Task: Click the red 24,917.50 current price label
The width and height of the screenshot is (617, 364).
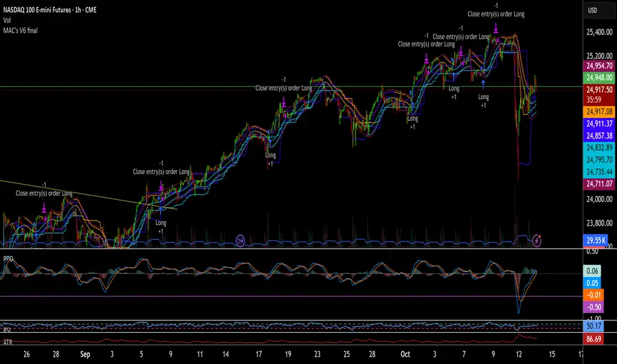Action: coord(599,90)
